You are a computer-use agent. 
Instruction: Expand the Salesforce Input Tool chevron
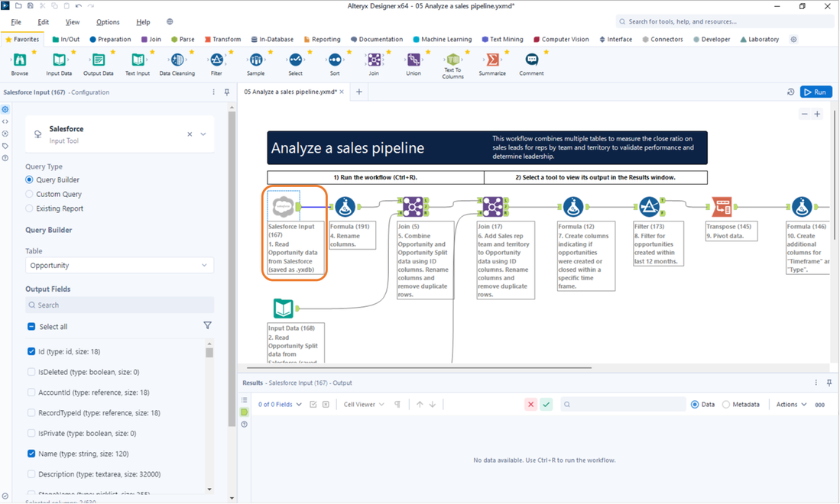click(x=203, y=134)
